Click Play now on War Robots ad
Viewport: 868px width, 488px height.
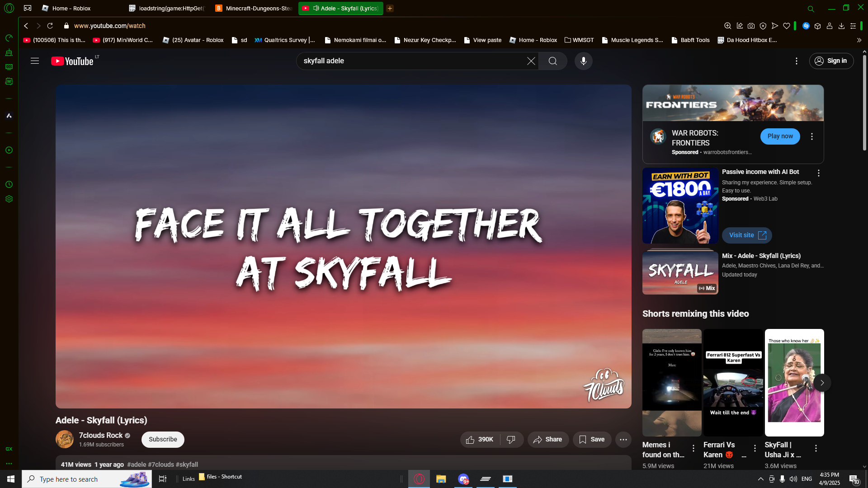pyautogui.click(x=780, y=136)
